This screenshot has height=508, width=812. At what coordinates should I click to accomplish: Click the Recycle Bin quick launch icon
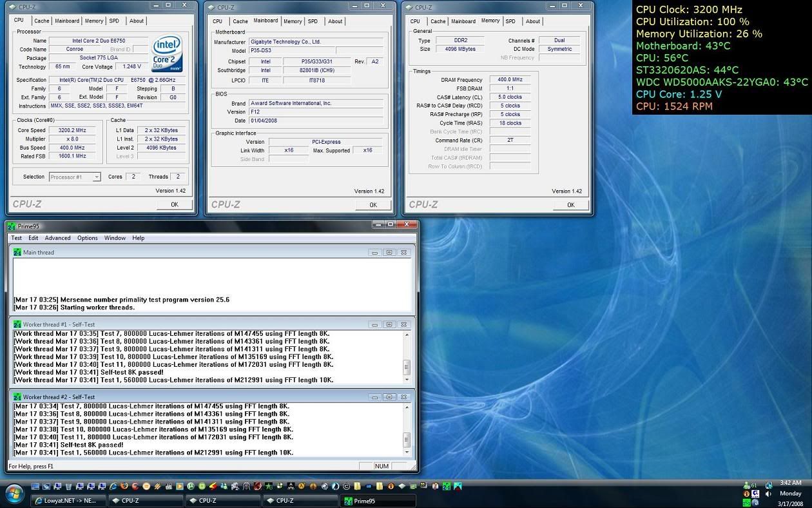pyautogui.click(x=68, y=486)
